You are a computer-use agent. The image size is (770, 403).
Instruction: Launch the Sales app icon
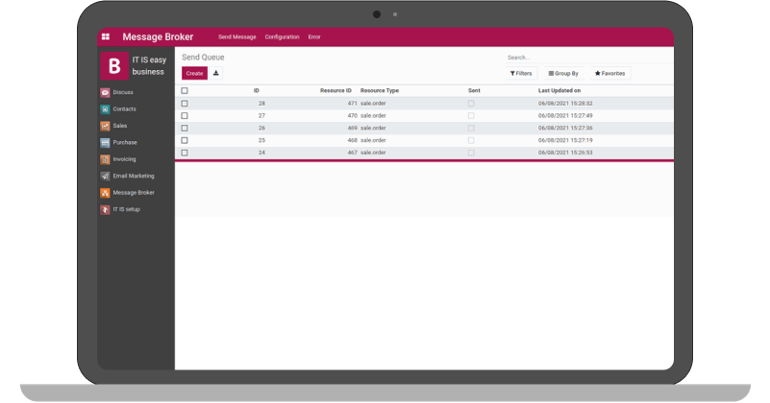pyautogui.click(x=105, y=126)
